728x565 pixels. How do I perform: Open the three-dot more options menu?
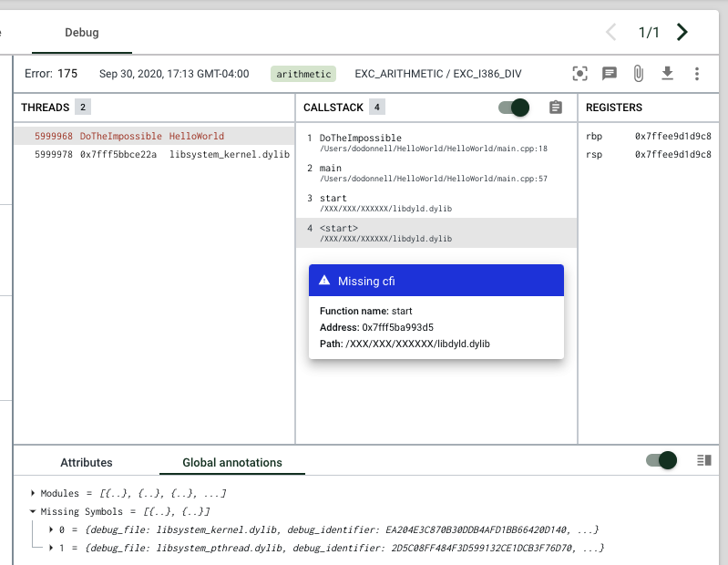[x=697, y=74]
